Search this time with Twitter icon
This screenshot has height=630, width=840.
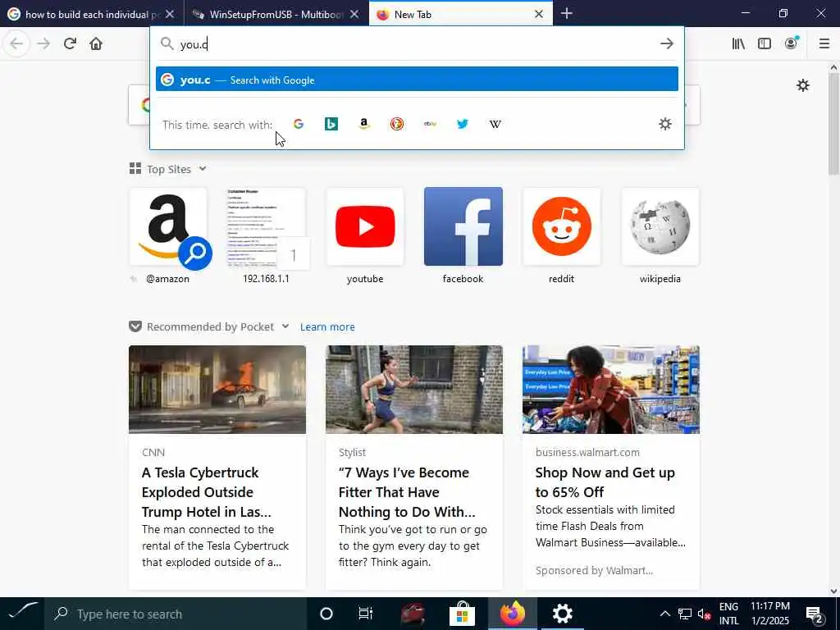click(463, 124)
